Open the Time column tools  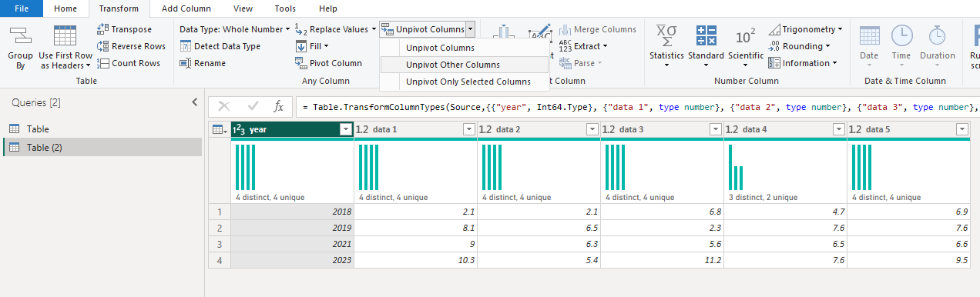coord(901,47)
